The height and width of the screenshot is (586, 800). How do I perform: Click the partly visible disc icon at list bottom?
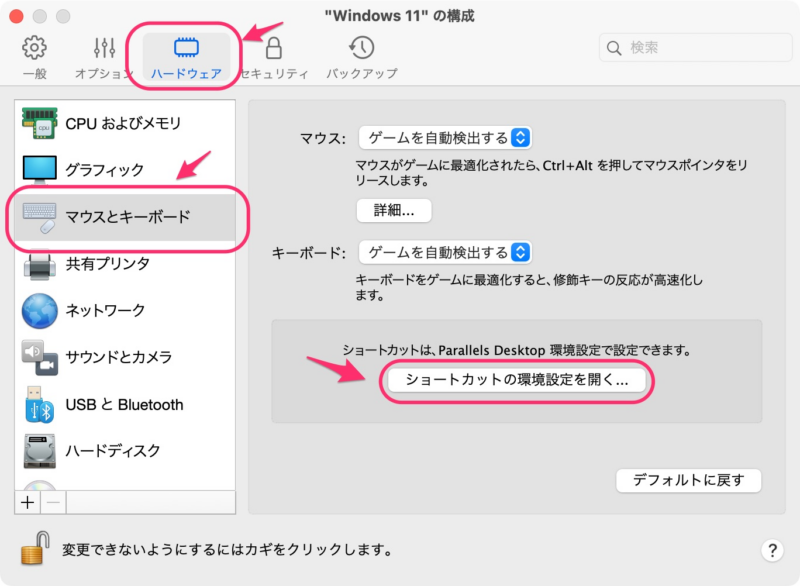[40, 485]
